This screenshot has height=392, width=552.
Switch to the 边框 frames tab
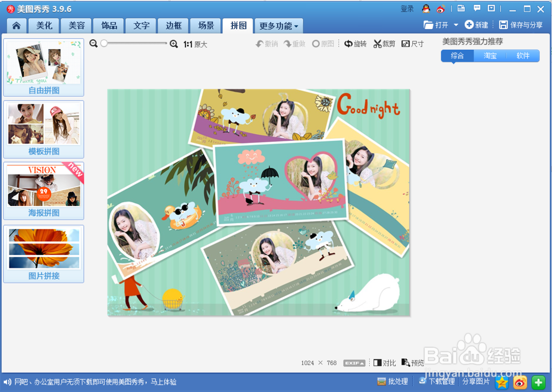(x=173, y=25)
